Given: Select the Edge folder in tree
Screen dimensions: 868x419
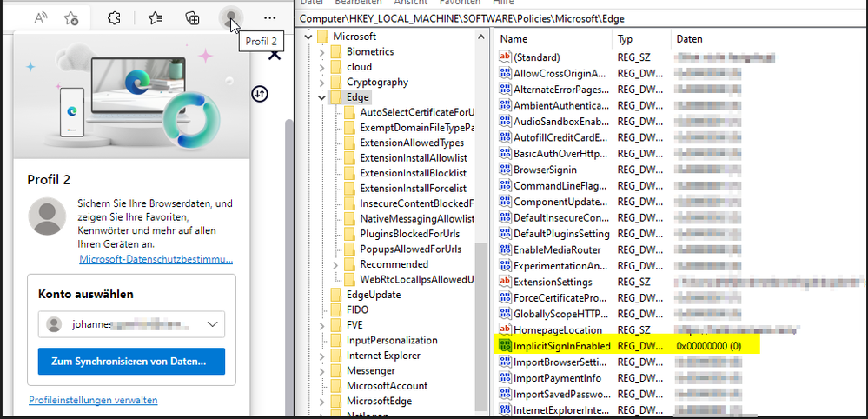Looking at the screenshot, I should coord(358,97).
